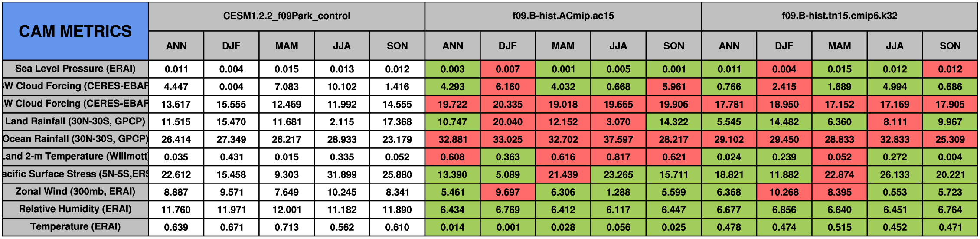Click the Temperature (ERAI) row label
Screen dimensions: 980x239
click(x=75, y=227)
